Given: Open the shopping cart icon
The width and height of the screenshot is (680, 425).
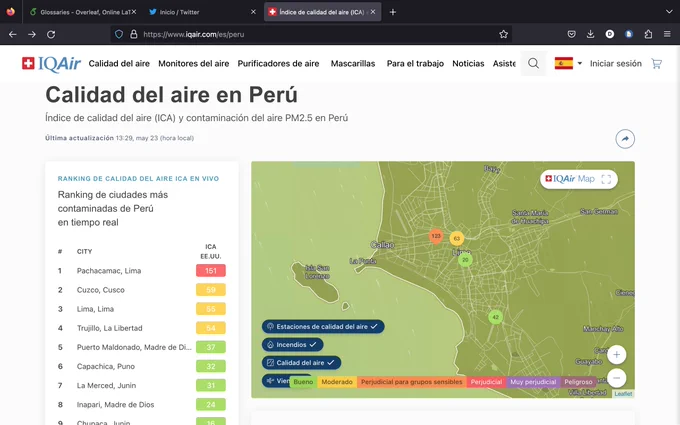Looking at the screenshot, I should 657,64.
